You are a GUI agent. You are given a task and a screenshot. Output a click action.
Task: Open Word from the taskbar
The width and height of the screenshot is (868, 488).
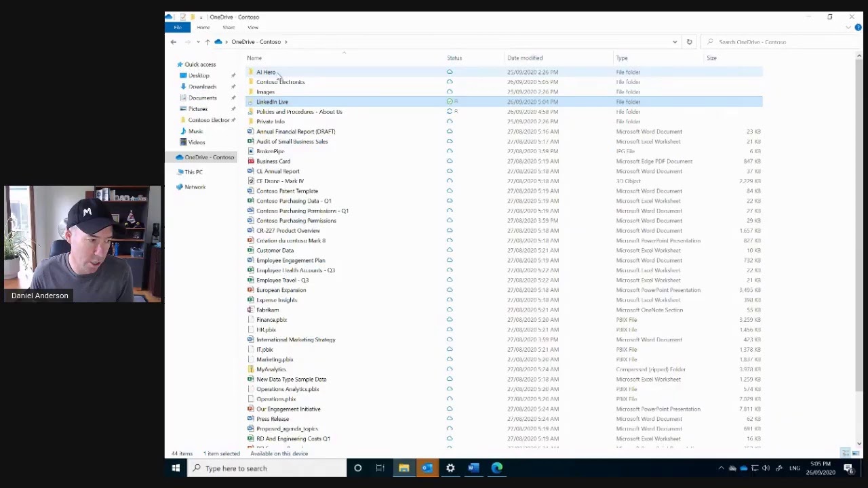click(473, 468)
